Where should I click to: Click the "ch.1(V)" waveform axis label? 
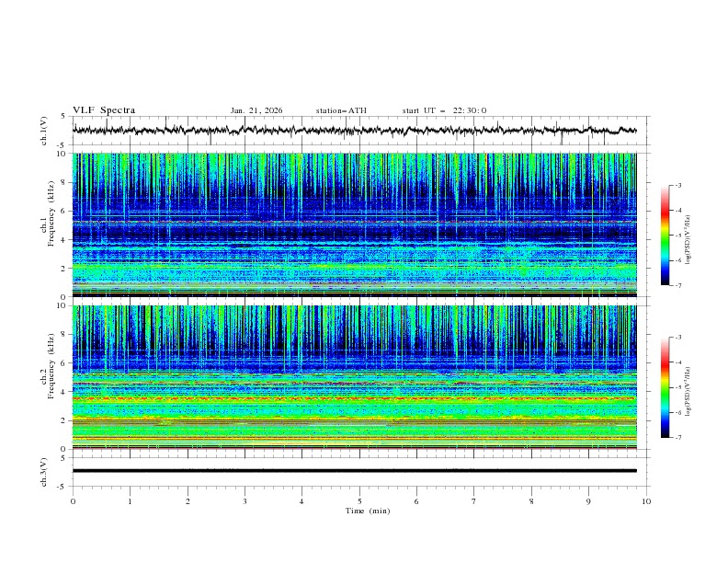[x=44, y=131]
